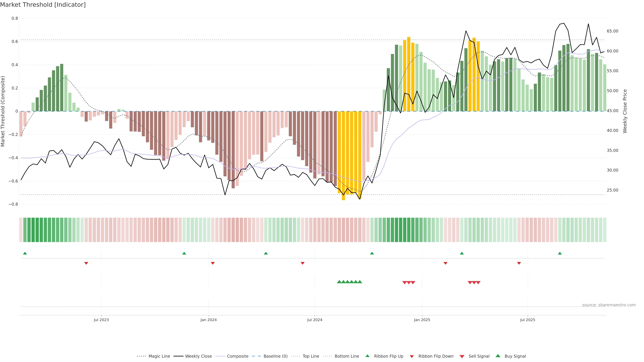Click the first green buy signal triangle
This screenshot has width=644, height=362.
click(339, 282)
